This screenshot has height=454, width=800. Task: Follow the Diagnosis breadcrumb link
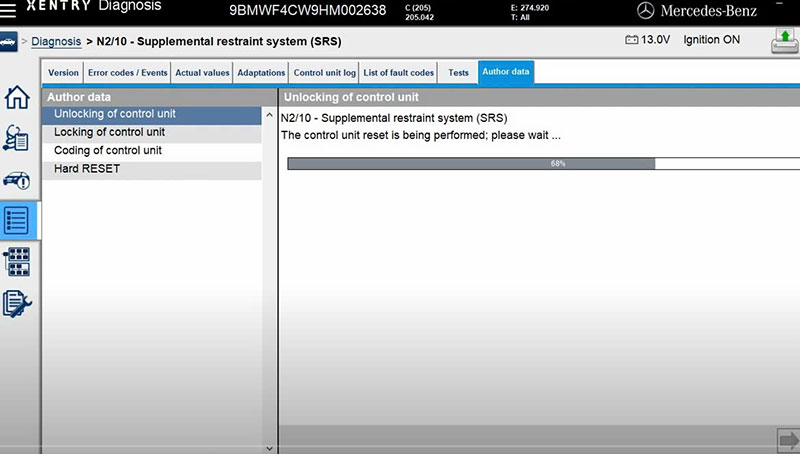(x=56, y=41)
